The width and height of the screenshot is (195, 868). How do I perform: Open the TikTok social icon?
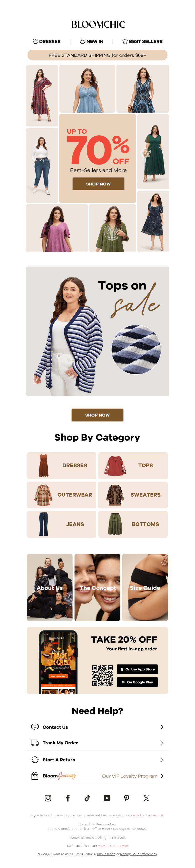point(87,798)
